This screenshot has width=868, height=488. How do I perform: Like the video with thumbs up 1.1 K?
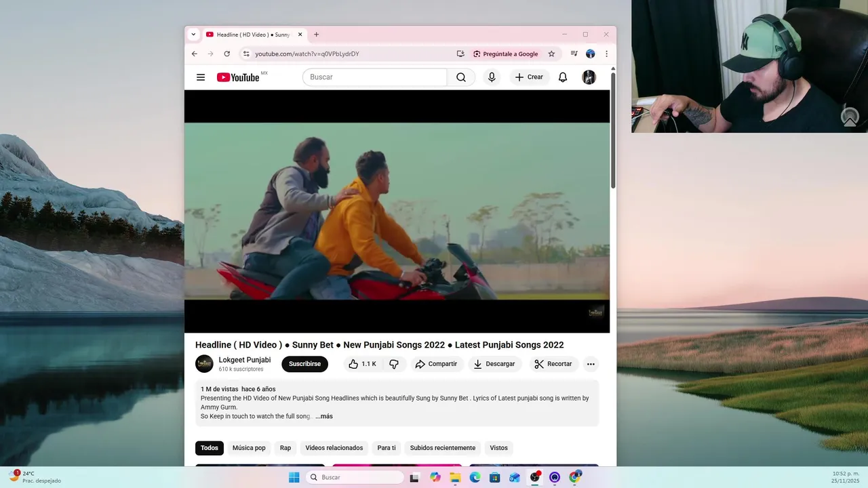click(363, 364)
